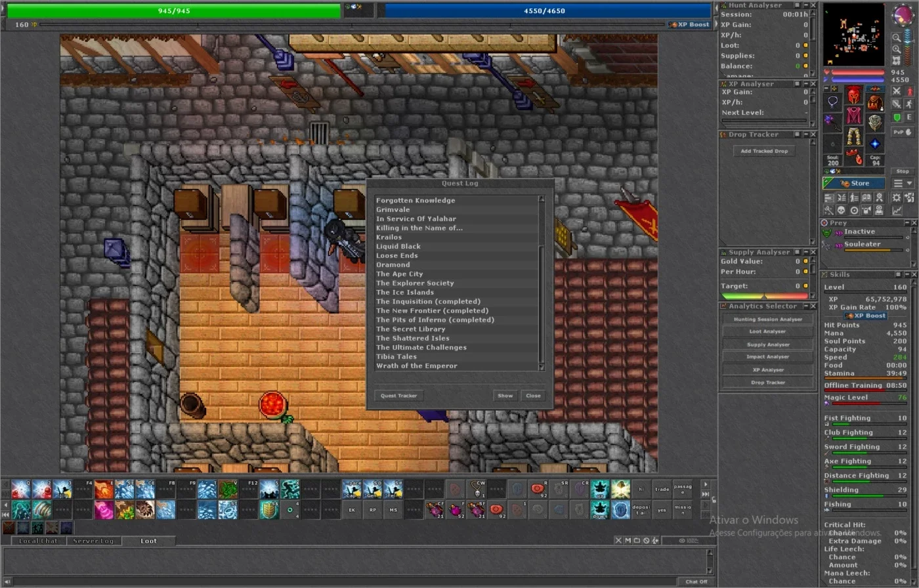Use the green leaf spell hotkey V
The width and height of the screenshot is (919, 588).
228,489
